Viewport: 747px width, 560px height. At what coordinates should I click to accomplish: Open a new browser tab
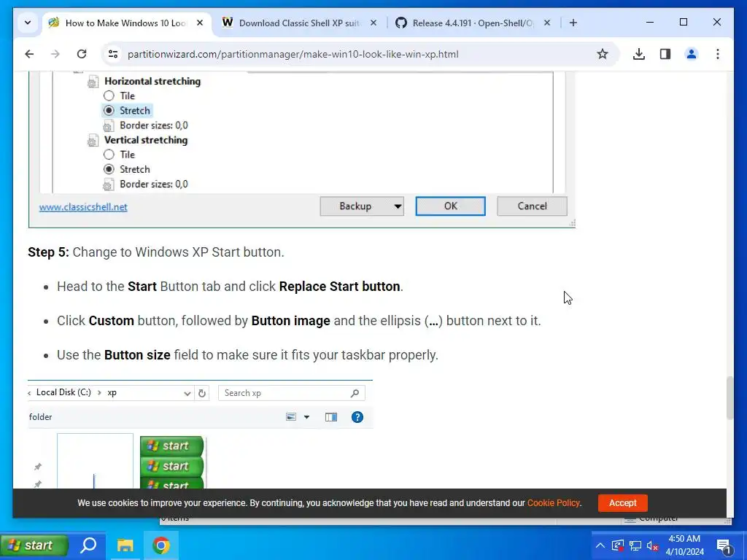(x=573, y=23)
